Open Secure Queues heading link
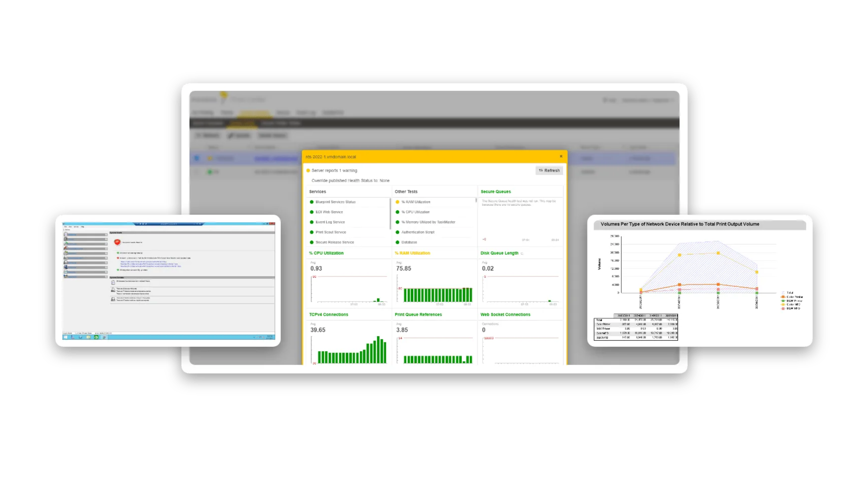 [495, 192]
